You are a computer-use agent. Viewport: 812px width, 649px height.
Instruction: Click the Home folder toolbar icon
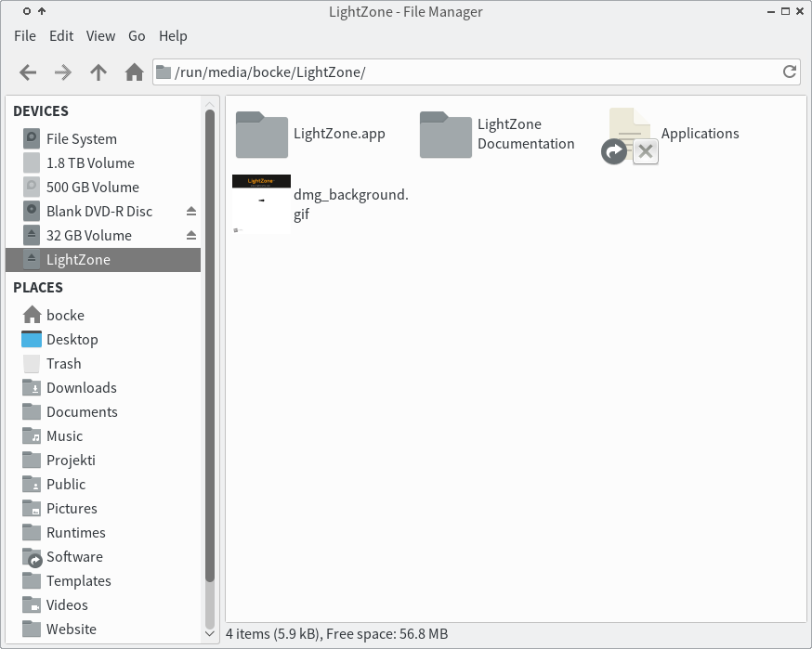[x=134, y=72]
